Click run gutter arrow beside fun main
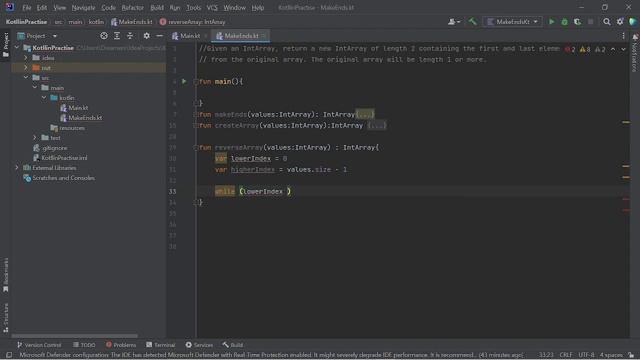 coord(184,82)
